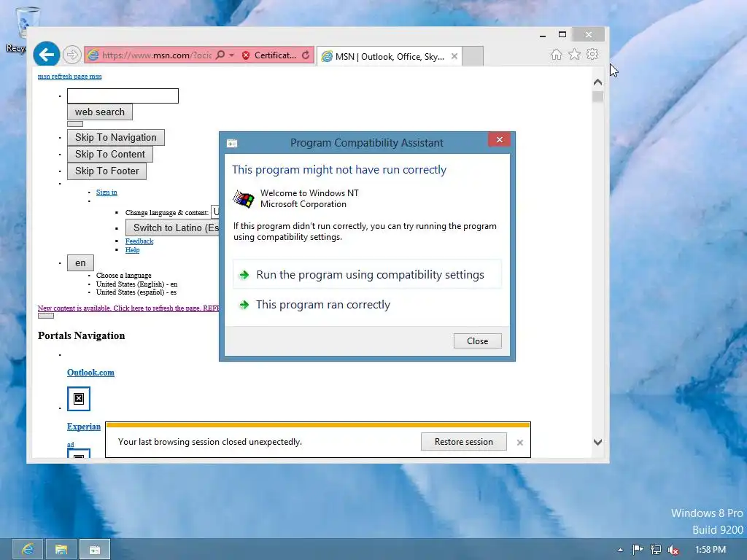The width and height of the screenshot is (747, 560).
Task: Open the Tools gear menu in IE
Action: [592, 54]
